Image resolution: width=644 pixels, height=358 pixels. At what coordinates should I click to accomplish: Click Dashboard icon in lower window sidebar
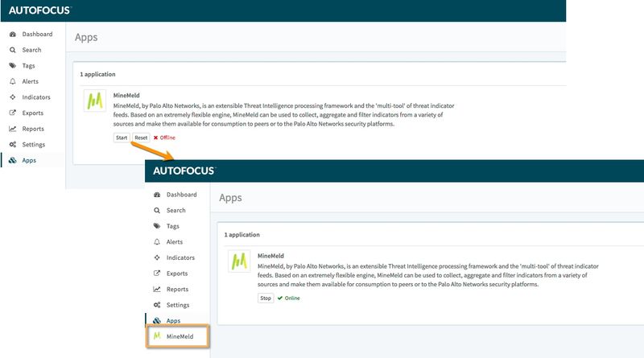pyautogui.click(x=157, y=195)
